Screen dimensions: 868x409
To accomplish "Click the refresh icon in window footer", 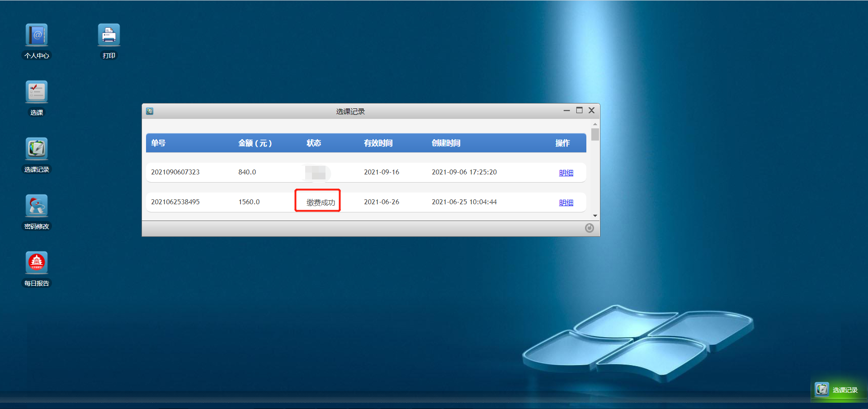I will coord(589,228).
